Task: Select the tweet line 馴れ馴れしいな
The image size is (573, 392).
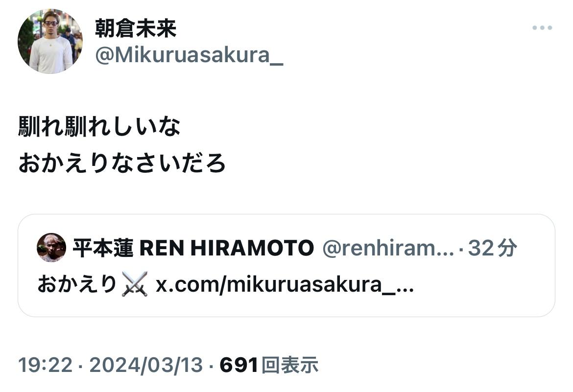Action: [99, 127]
